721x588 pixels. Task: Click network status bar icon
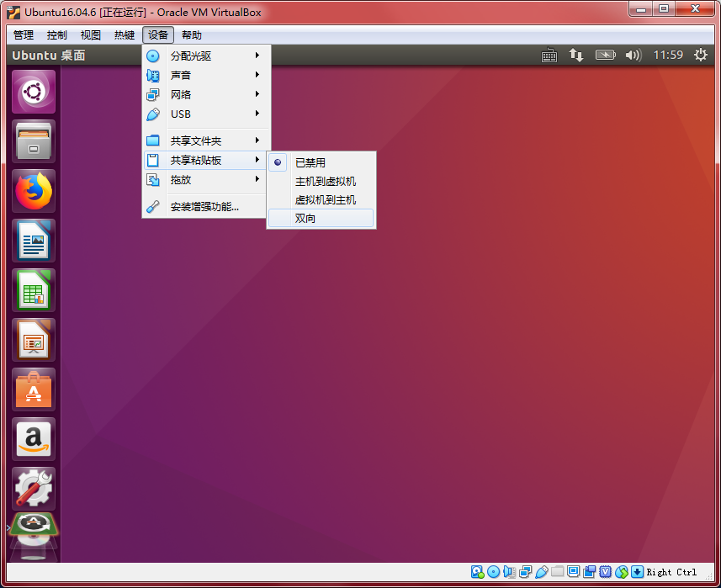coord(525,572)
